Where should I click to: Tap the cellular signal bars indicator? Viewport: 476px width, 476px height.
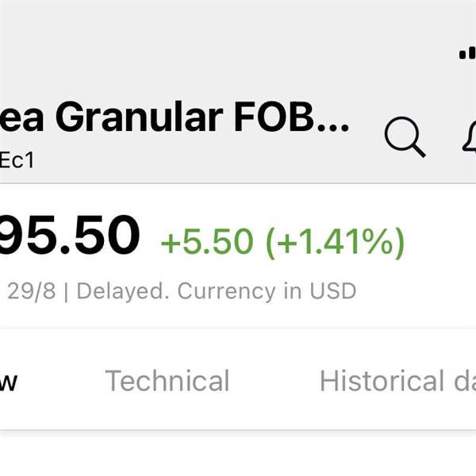(x=467, y=53)
